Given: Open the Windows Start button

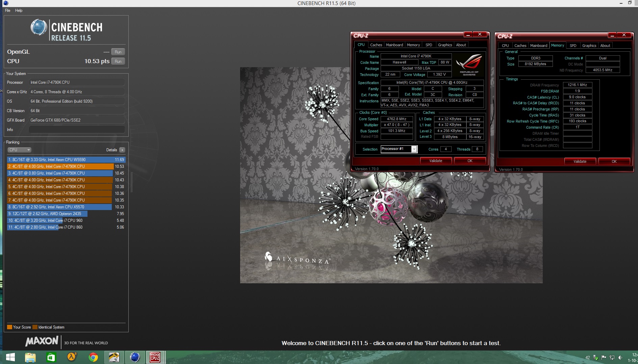Looking at the screenshot, I should pyautogui.click(x=10, y=357).
